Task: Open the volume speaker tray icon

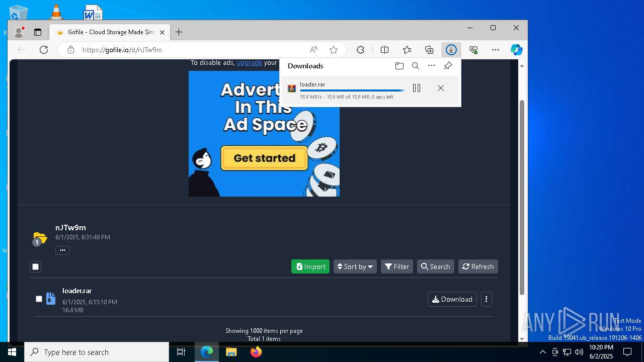Action: (579, 352)
